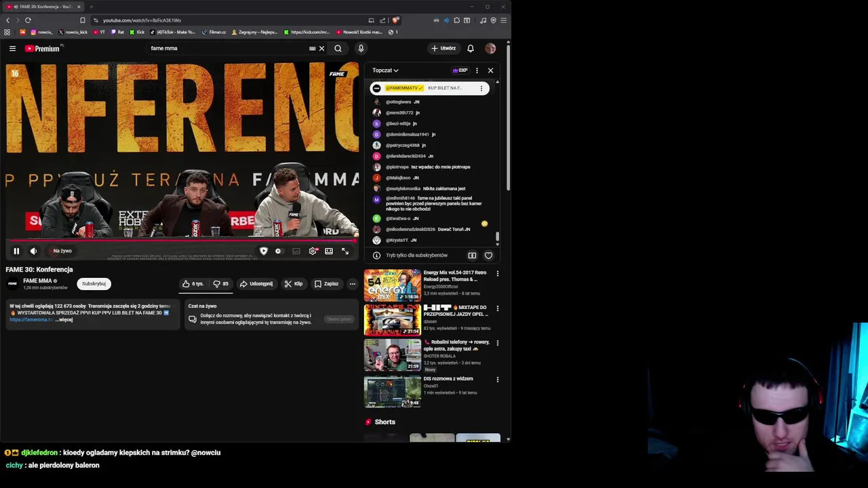Click the subscribers-only mode info icon
Screen dimensions: 868x488
(x=376, y=256)
